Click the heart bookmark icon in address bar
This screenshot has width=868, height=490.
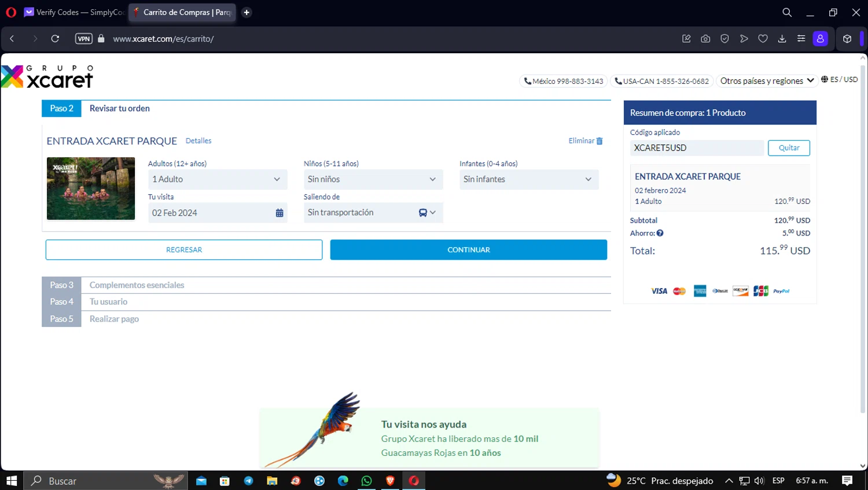pyautogui.click(x=763, y=39)
